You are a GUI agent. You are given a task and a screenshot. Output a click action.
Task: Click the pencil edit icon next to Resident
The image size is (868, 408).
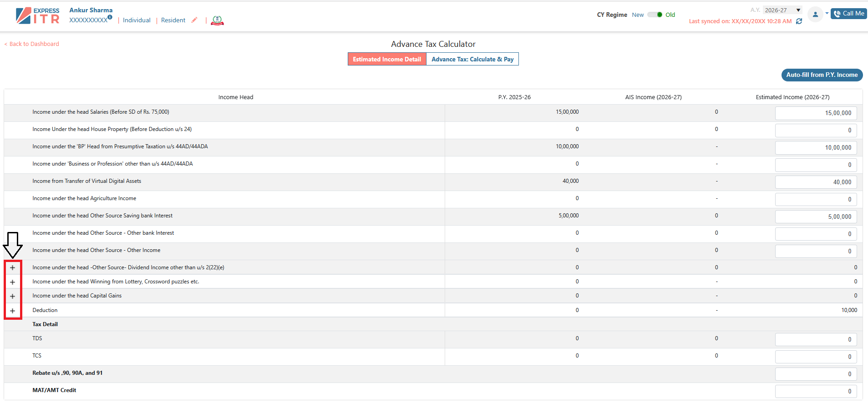tap(194, 20)
